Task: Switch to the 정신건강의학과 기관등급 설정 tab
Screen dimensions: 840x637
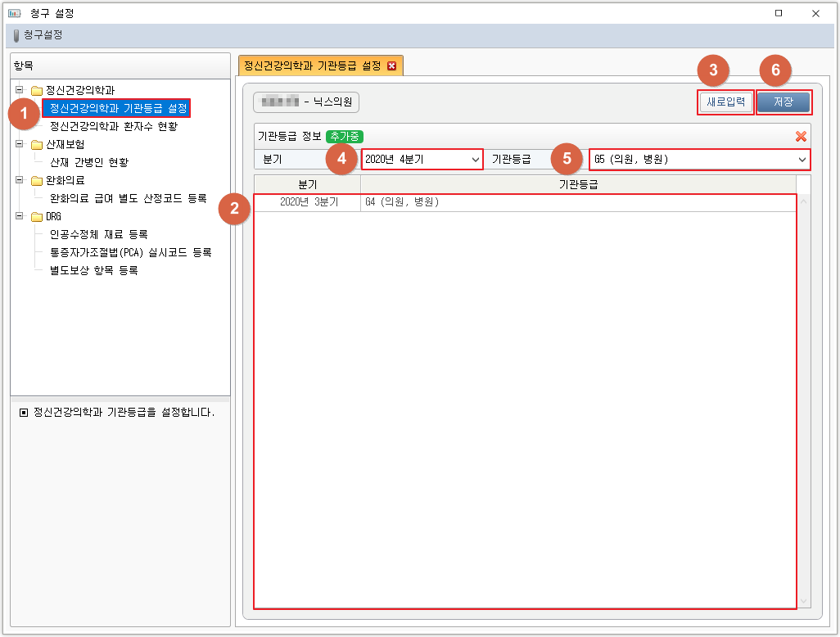Action: (x=312, y=66)
